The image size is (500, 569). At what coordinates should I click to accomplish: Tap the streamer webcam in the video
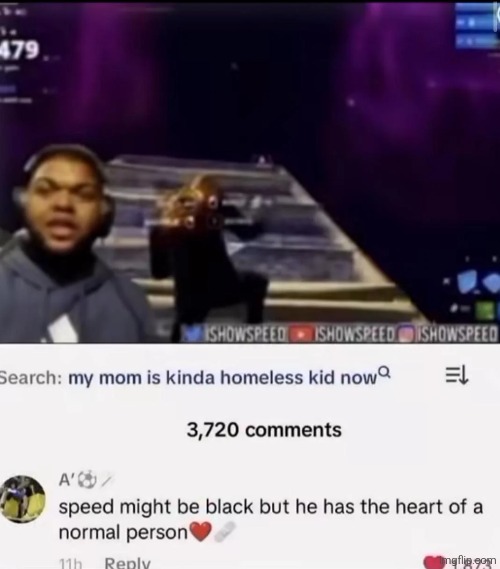pos(69,244)
